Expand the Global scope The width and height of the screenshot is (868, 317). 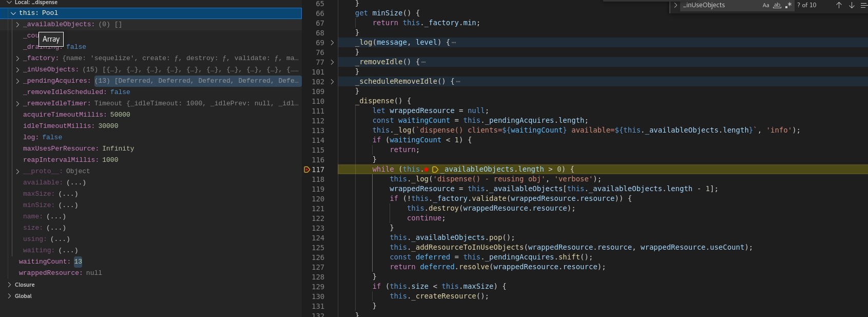[9, 296]
